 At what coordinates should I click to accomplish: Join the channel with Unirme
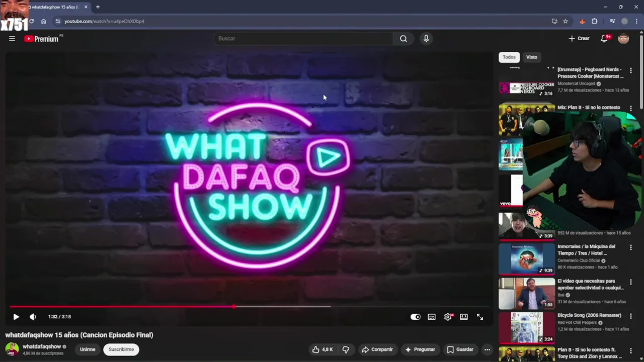(x=88, y=349)
